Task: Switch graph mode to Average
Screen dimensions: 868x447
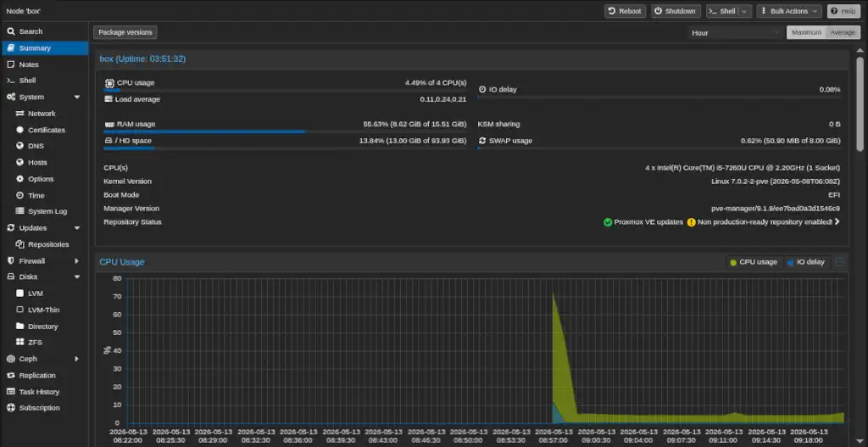Action: point(843,33)
